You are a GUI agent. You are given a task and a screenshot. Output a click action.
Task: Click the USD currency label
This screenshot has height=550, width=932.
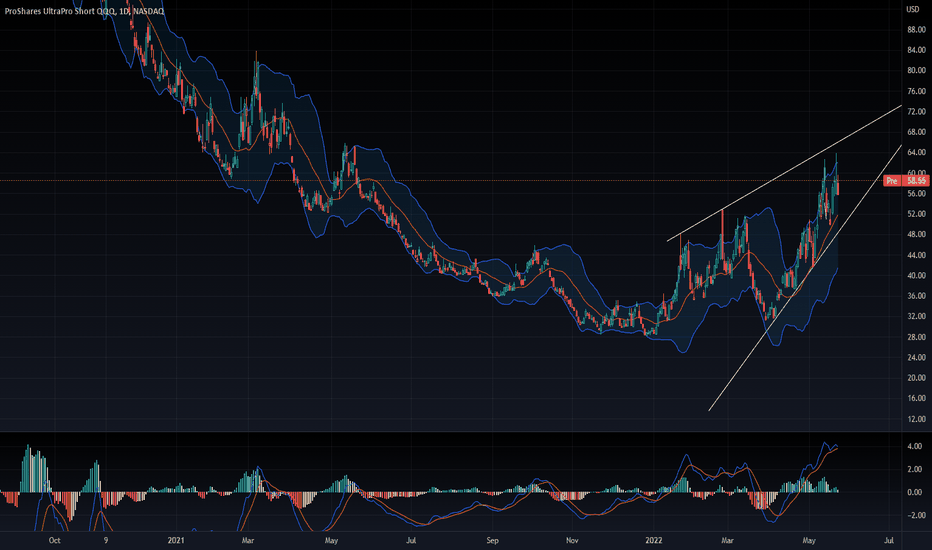click(x=912, y=9)
